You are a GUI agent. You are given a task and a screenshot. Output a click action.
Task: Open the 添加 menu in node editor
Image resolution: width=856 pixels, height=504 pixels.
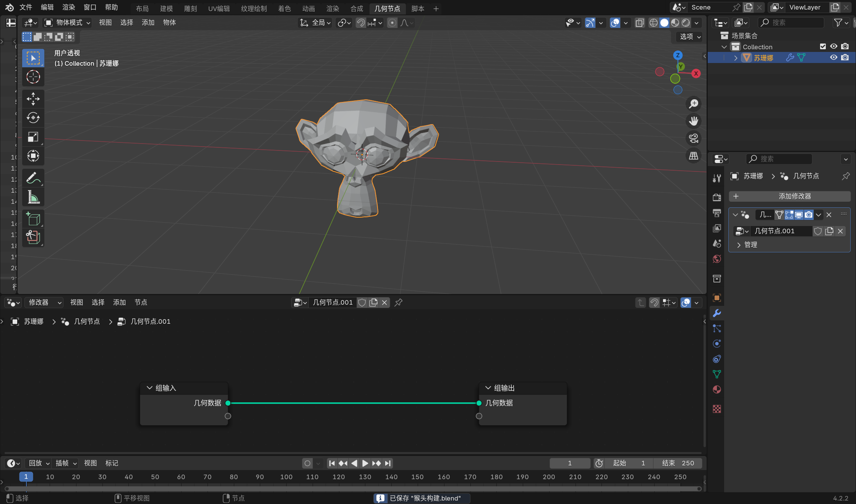point(119,302)
